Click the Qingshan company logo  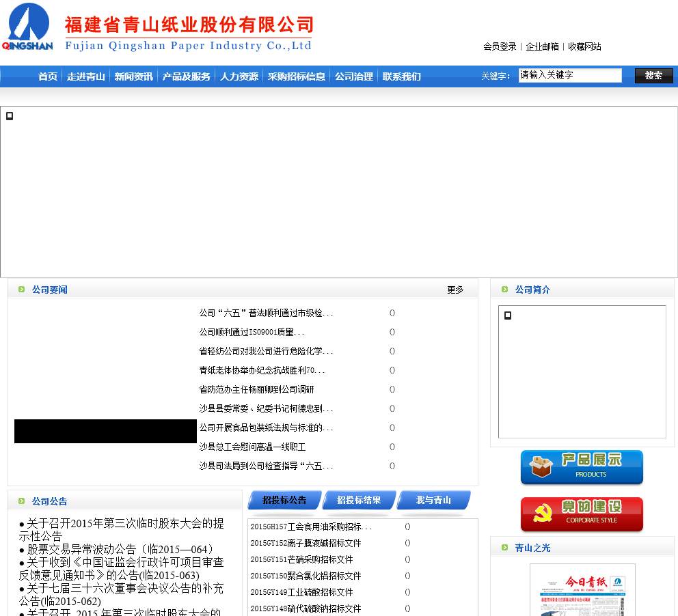click(x=27, y=27)
